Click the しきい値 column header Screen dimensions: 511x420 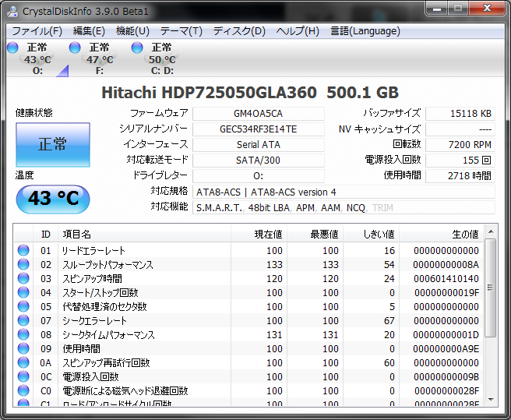(x=372, y=234)
